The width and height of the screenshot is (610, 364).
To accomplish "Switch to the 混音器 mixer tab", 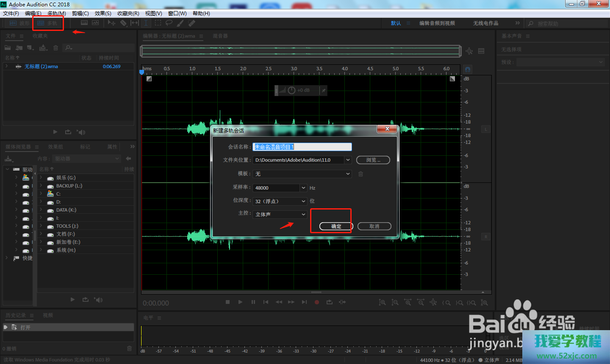I will [x=220, y=36].
